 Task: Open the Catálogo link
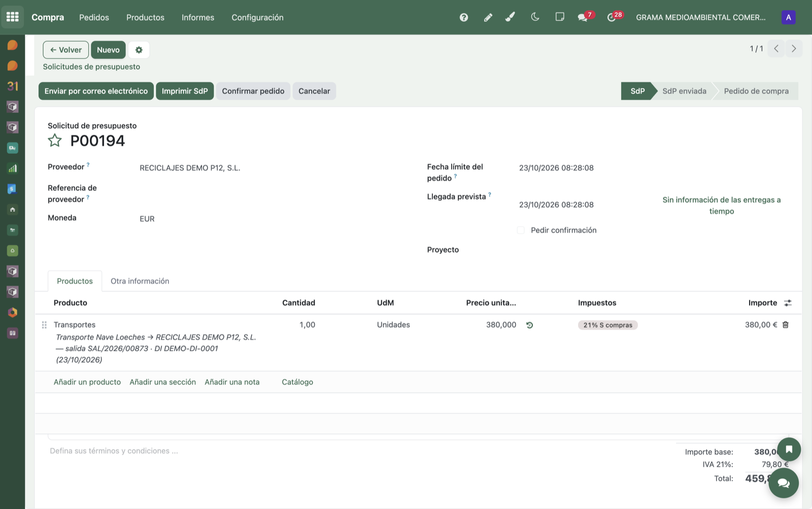[297, 382]
